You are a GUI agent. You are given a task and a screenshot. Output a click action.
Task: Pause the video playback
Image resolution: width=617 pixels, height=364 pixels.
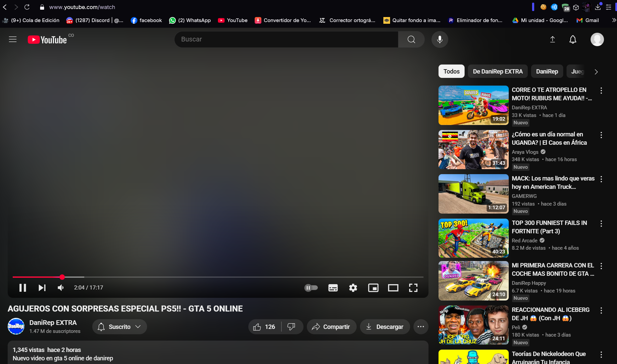point(22,287)
